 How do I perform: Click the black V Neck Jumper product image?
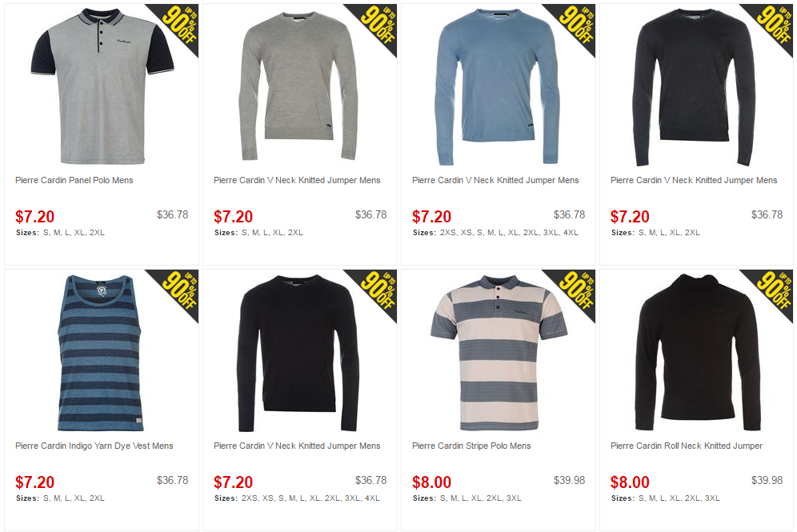[x=298, y=353]
